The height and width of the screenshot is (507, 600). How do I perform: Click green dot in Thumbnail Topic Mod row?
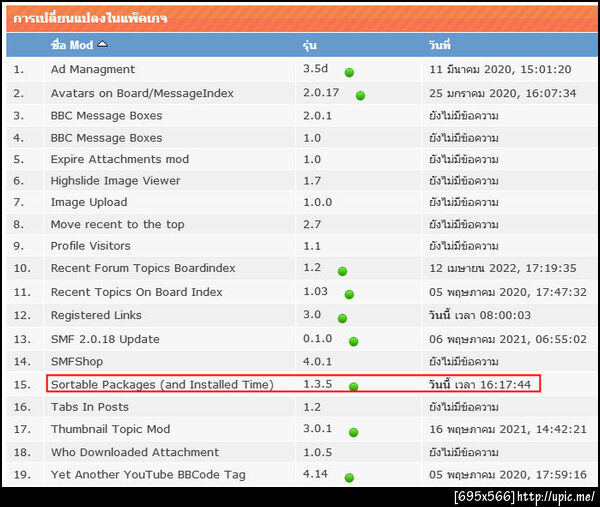pos(353,432)
